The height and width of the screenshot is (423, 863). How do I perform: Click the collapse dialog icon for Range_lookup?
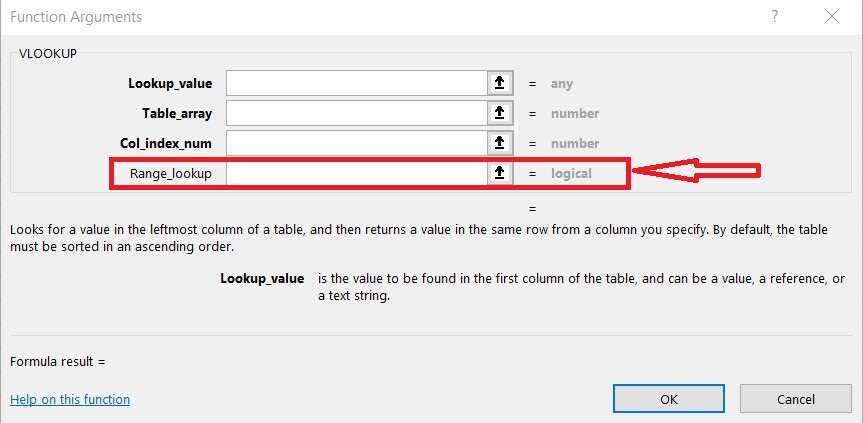[499, 173]
